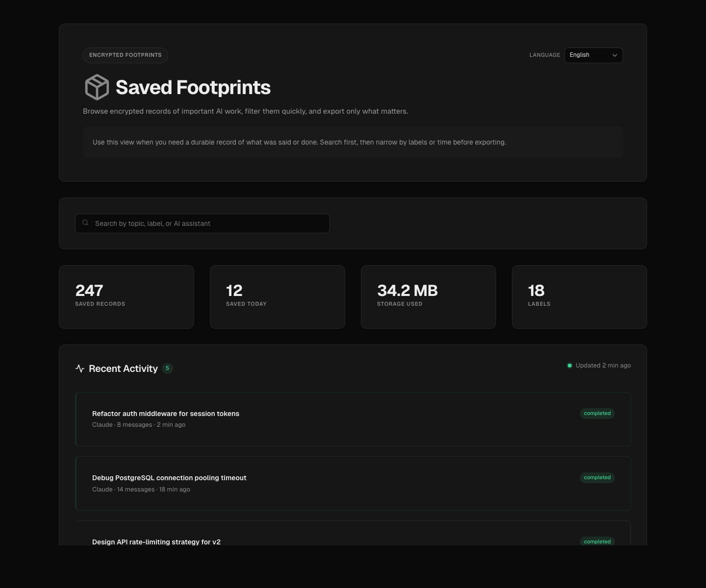Click the chevron on the language selector
Screen dimensions: 706x588
tap(614, 55)
